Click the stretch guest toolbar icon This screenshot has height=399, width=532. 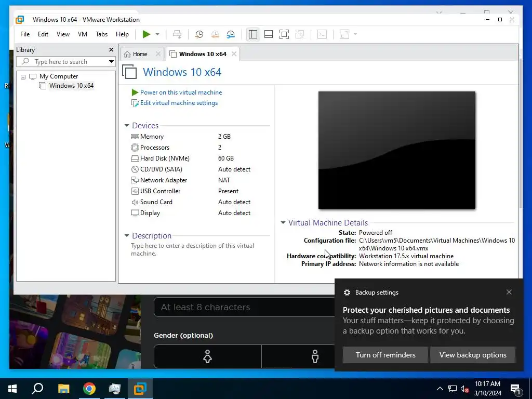344,34
